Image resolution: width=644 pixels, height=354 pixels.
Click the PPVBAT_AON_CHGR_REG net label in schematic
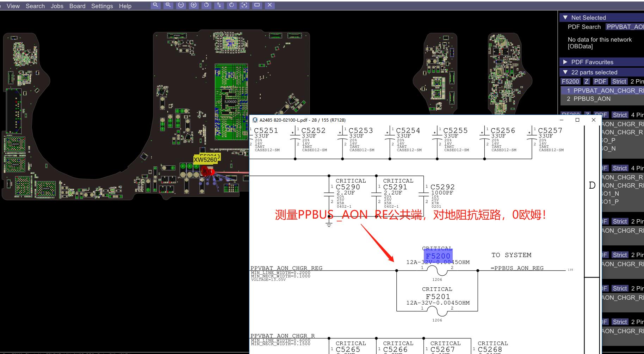[286, 268]
